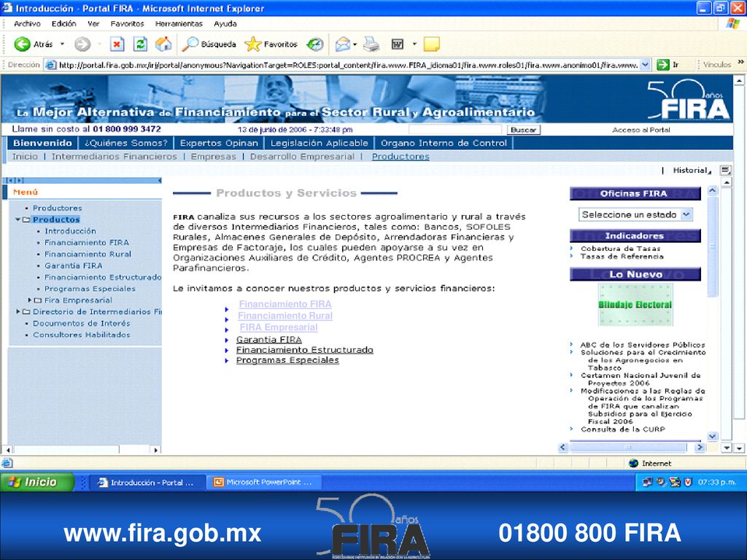Open the Edición menu
747x560 pixels.
point(64,23)
